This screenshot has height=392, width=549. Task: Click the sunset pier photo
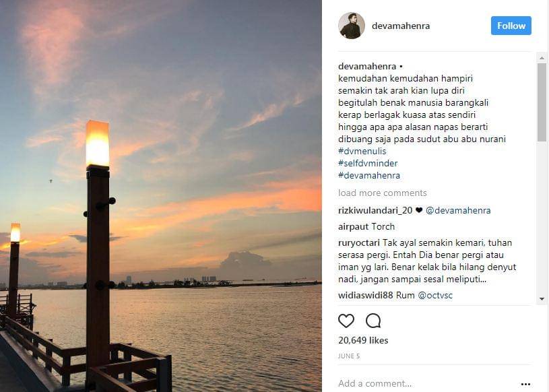click(x=161, y=196)
